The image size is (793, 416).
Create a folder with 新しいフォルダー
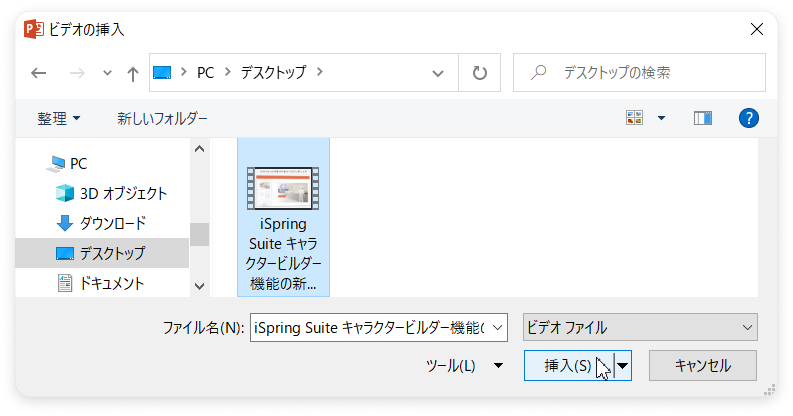(x=162, y=118)
